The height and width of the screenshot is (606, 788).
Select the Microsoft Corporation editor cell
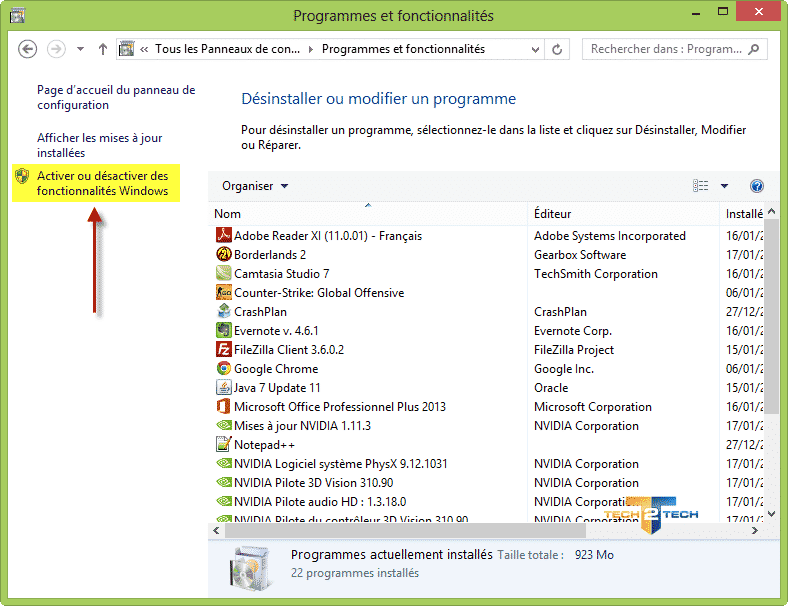[593, 407]
